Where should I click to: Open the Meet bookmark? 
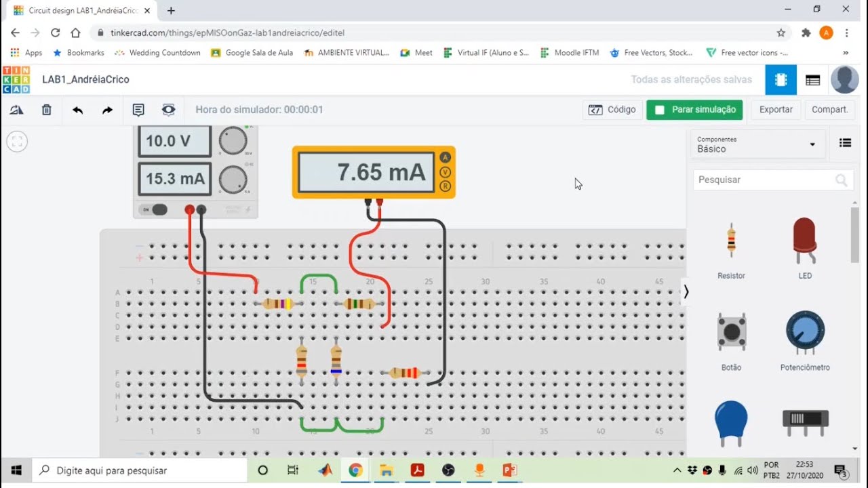pyautogui.click(x=416, y=53)
